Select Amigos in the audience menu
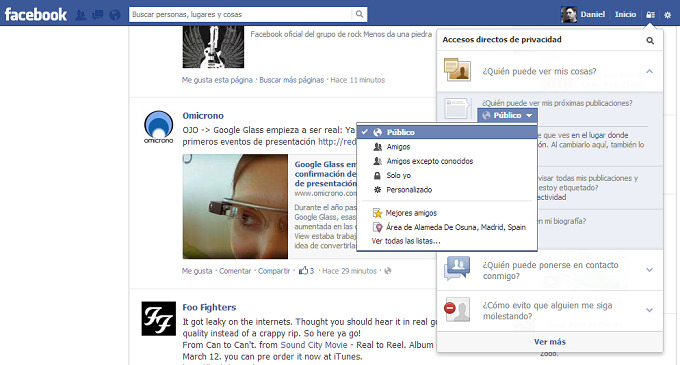 tap(447, 147)
